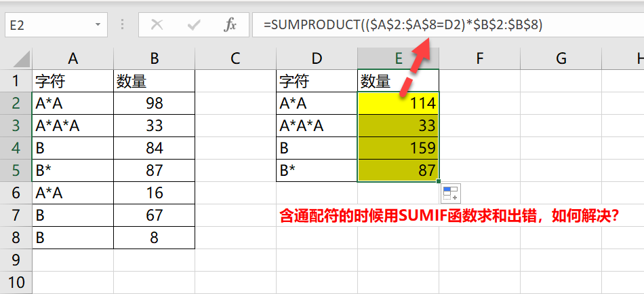Select cell D3 with A*A*A
The height and width of the screenshot is (294, 644).
point(317,126)
